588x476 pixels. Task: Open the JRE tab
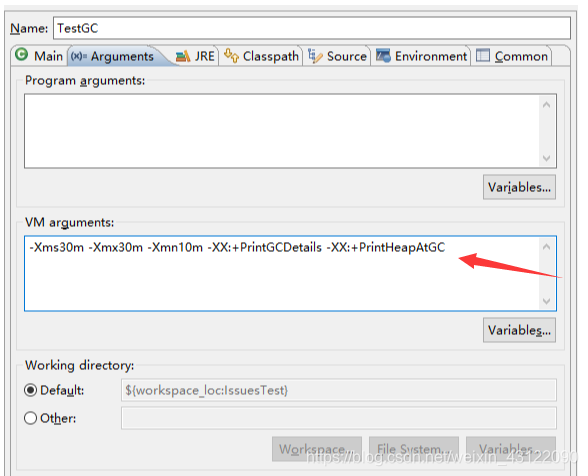pyautogui.click(x=196, y=56)
